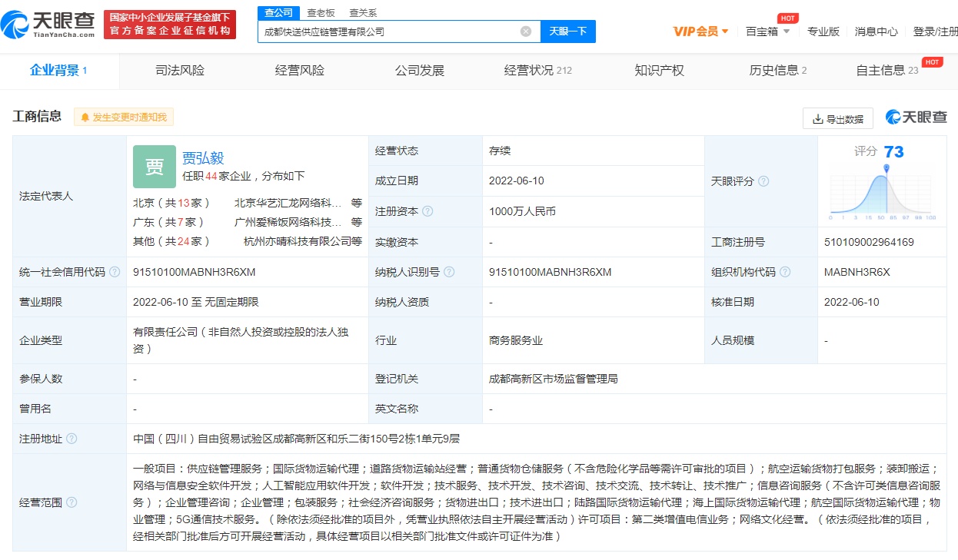Click help icon beside 注册地址
958x560 pixels.
pos(72,439)
